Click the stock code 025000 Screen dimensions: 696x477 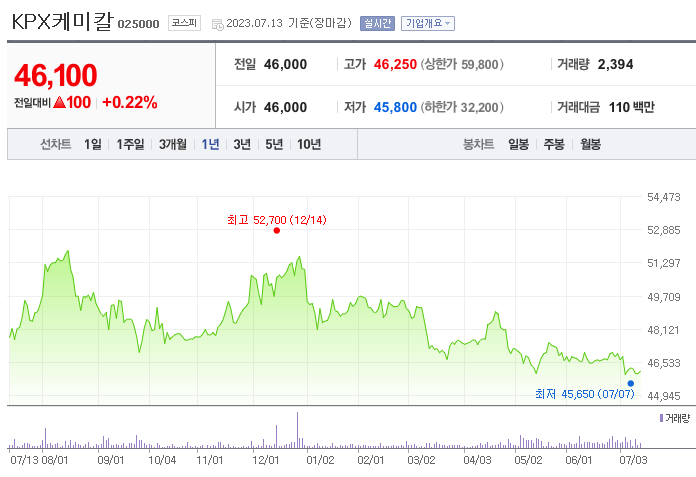coord(138,24)
